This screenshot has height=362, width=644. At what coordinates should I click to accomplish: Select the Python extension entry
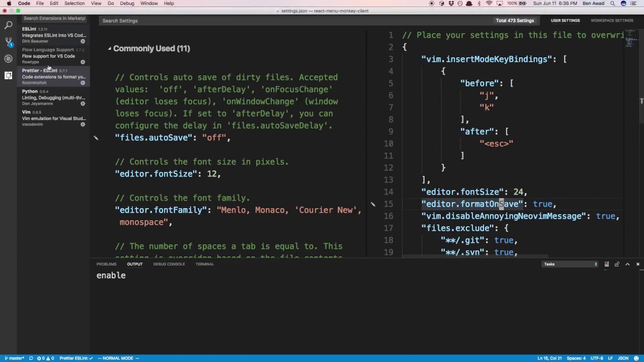(54, 98)
